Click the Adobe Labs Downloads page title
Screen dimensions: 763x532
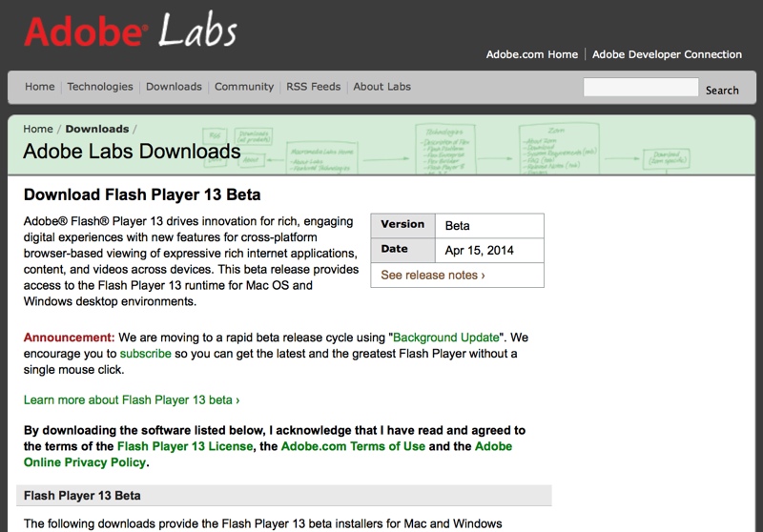132,152
